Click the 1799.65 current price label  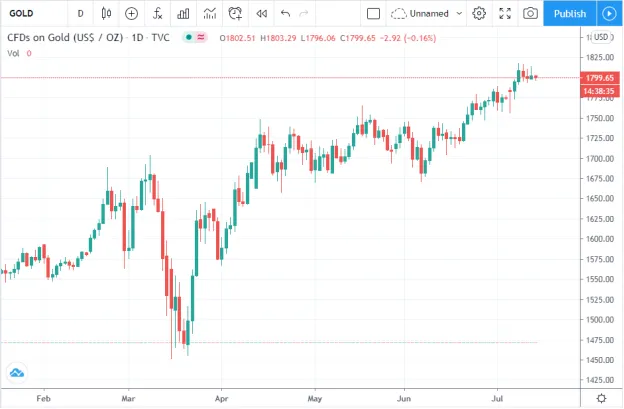coord(600,78)
